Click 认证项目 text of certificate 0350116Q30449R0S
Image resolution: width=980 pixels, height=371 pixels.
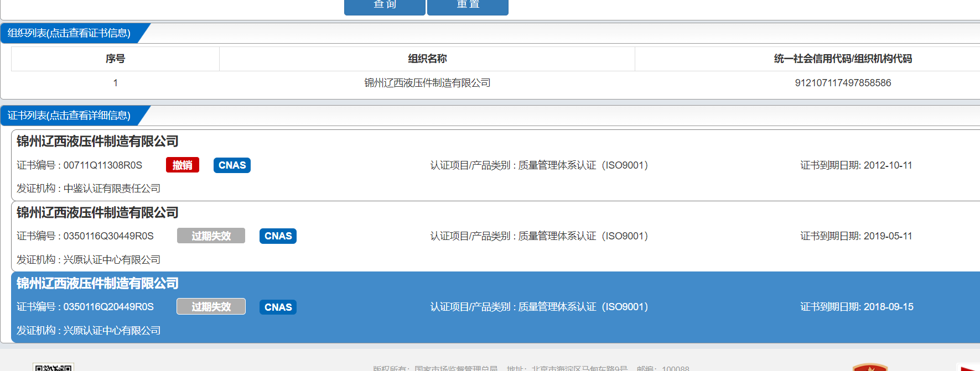[x=539, y=236]
